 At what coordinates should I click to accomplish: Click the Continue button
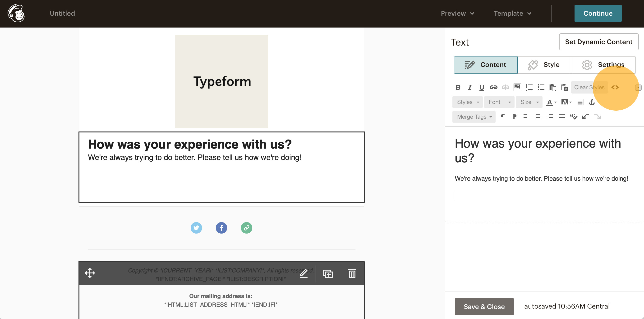point(598,13)
